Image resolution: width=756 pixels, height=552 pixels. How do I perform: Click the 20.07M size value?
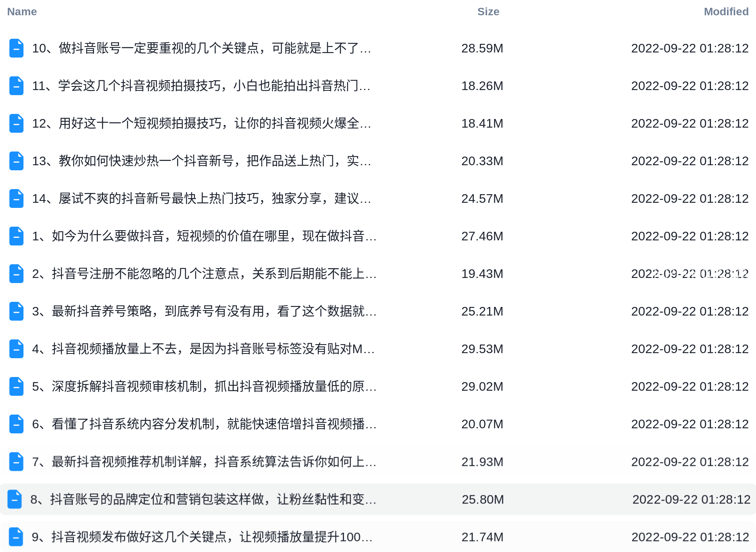click(x=482, y=424)
